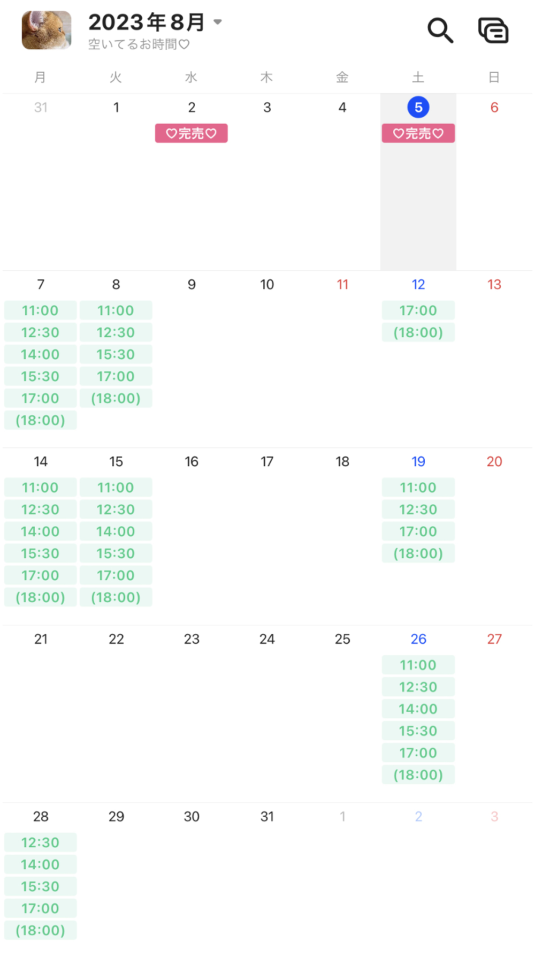The image size is (535, 980).
Task: Select the date Sunday 13
Action: tap(494, 285)
